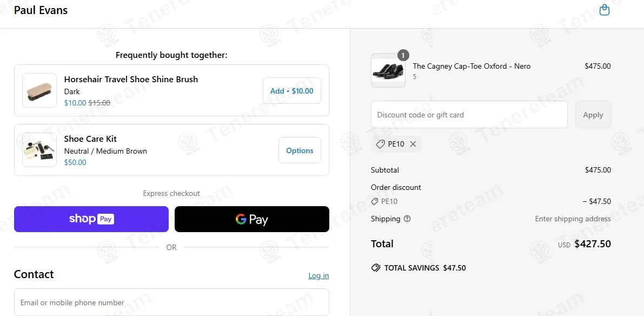
Task: Open Options for the Shoe Care Kit
Action: pos(300,150)
